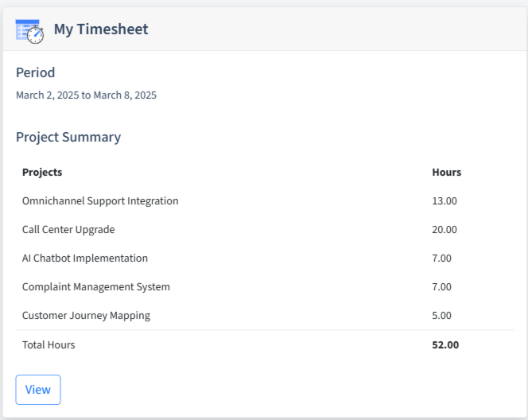Click the 5.00 hours value
528x420 pixels.
pyautogui.click(x=441, y=315)
